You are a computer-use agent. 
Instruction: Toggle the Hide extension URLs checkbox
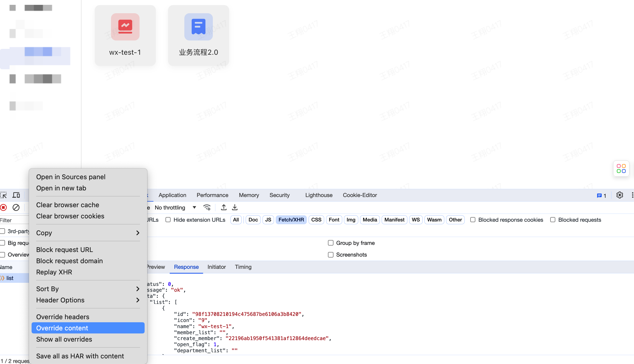coord(169,220)
